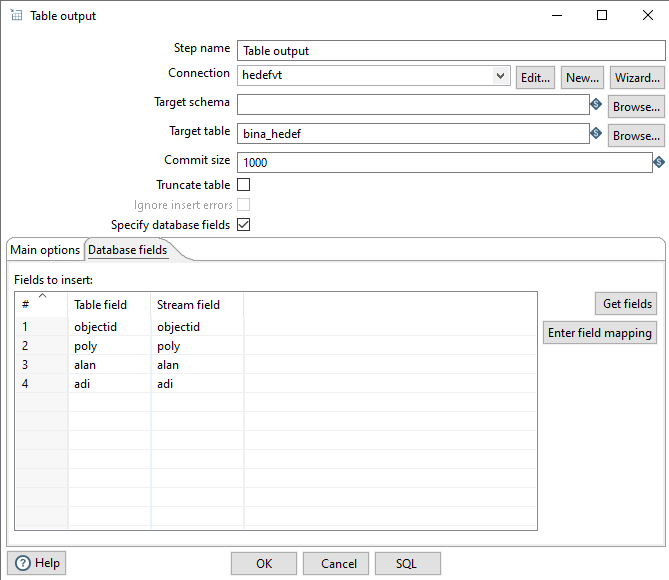
Task: Select row number 2 in fields table
Action: point(41,346)
